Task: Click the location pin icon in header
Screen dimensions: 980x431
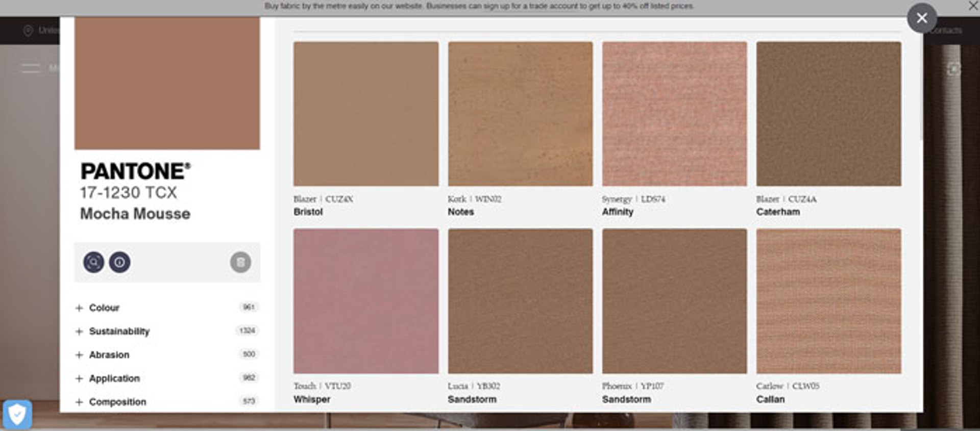Action: [28, 31]
